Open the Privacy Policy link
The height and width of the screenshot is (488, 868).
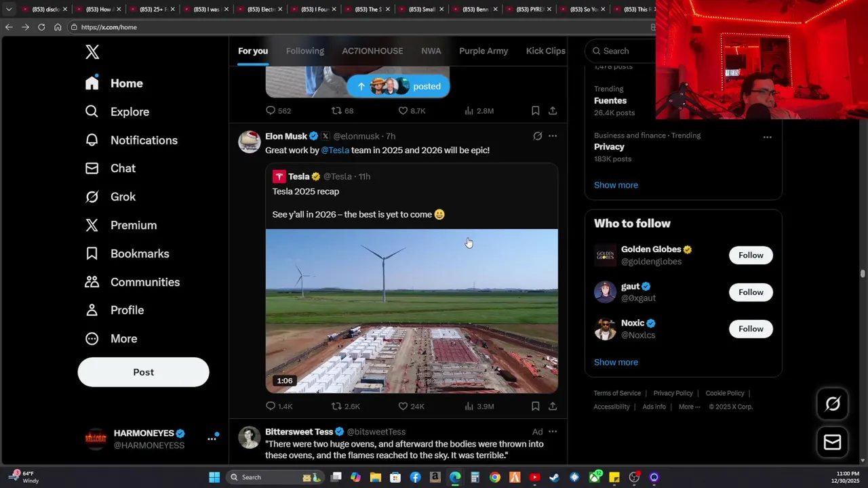click(673, 393)
